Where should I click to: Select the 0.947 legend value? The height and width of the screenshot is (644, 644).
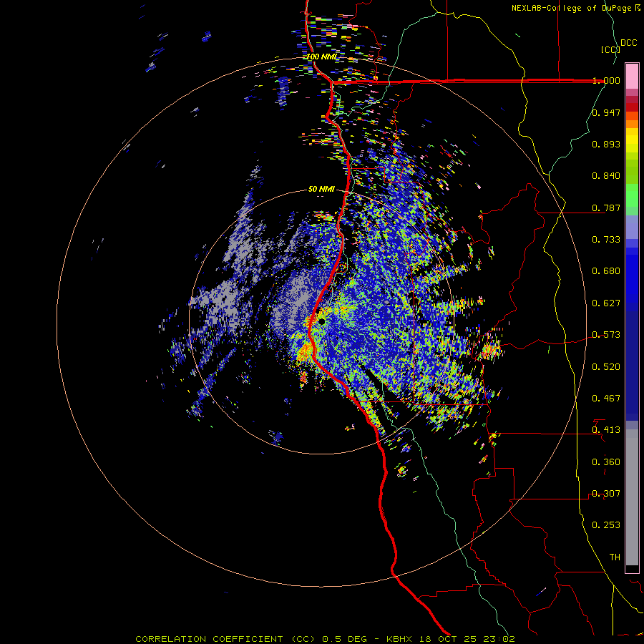click(606, 112)
